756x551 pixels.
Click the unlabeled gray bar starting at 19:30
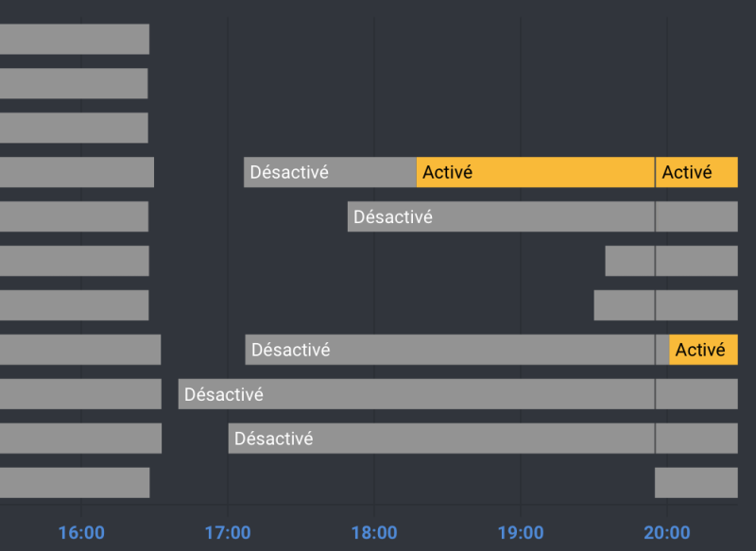624,305
